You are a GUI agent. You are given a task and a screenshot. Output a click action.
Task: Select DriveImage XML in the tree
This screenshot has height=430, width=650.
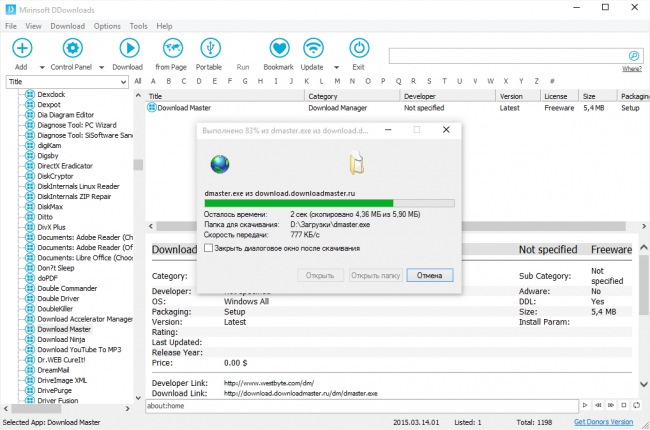pyautogui.click(x=62, y=380)
